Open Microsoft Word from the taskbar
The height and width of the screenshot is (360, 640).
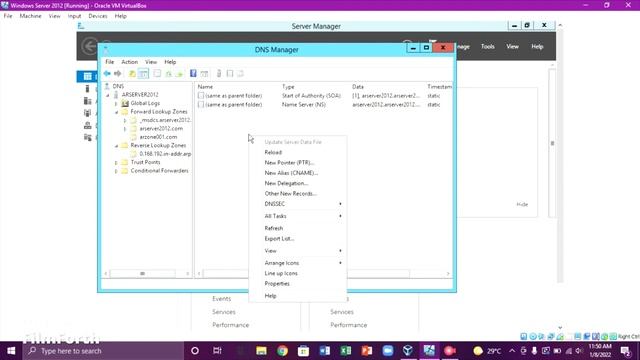pos(325,351)
